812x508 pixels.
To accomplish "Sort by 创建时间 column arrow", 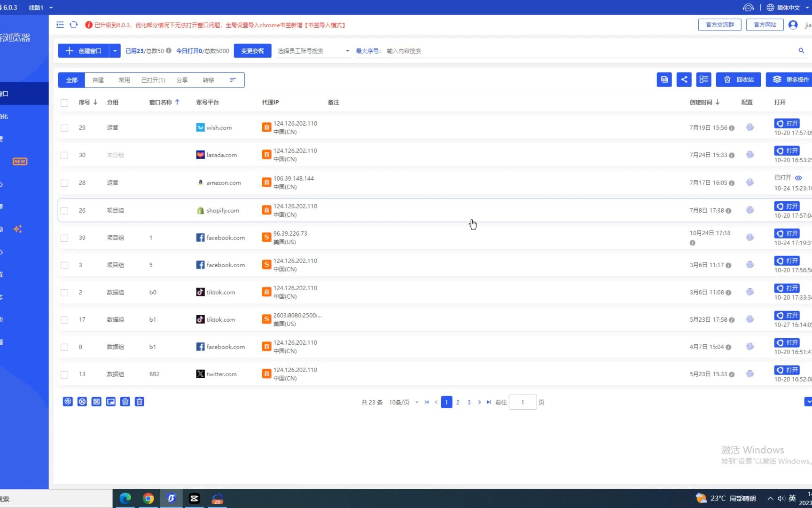I will pyautogui.click(x=718, y=102).
